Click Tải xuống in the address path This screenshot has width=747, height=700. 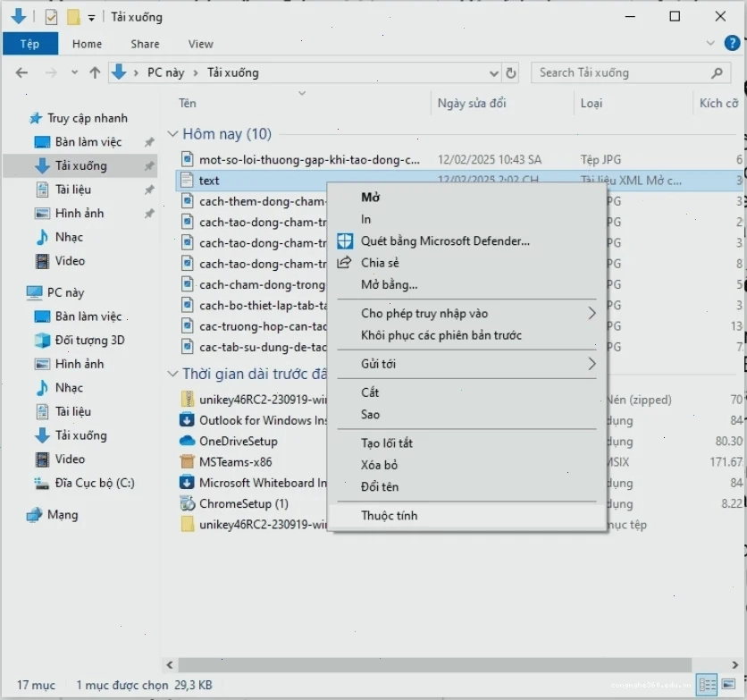tap(233, 73)
